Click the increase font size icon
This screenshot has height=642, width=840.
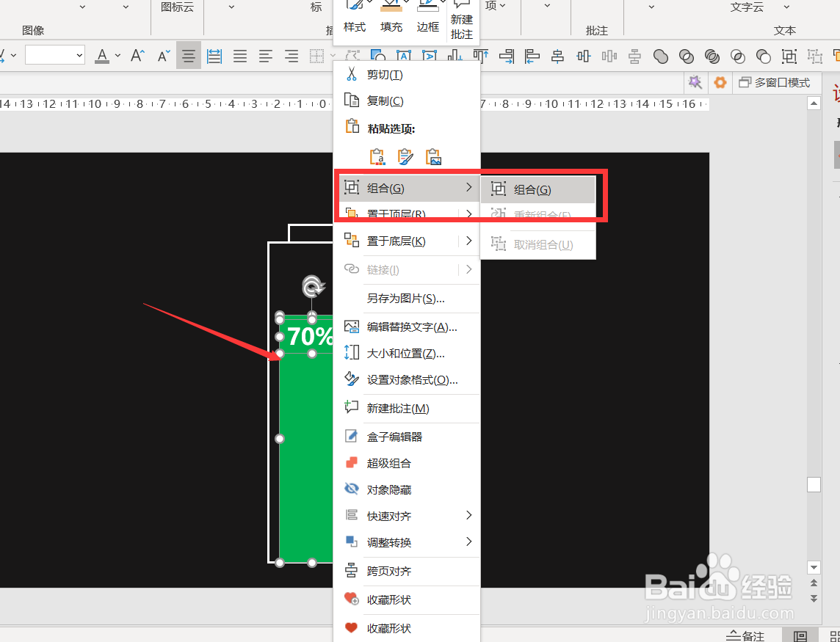tap(137, 55)
